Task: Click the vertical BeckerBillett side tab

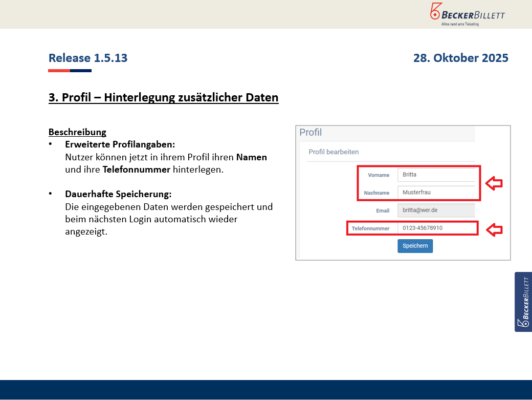Action: click(523, 302)
